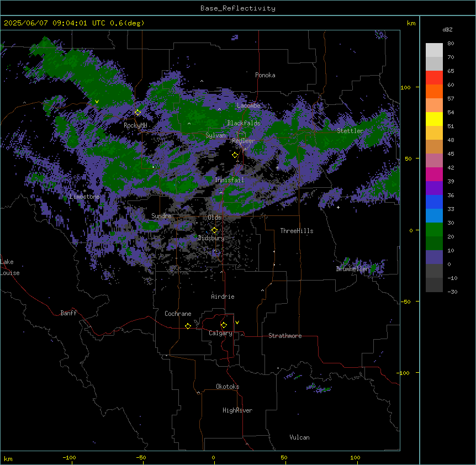Click the RockyMH text label

point(135,125)
